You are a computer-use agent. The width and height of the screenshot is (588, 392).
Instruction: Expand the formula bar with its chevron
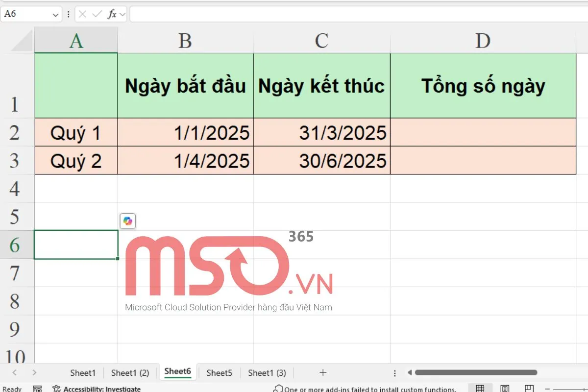[x=122, y=14]
